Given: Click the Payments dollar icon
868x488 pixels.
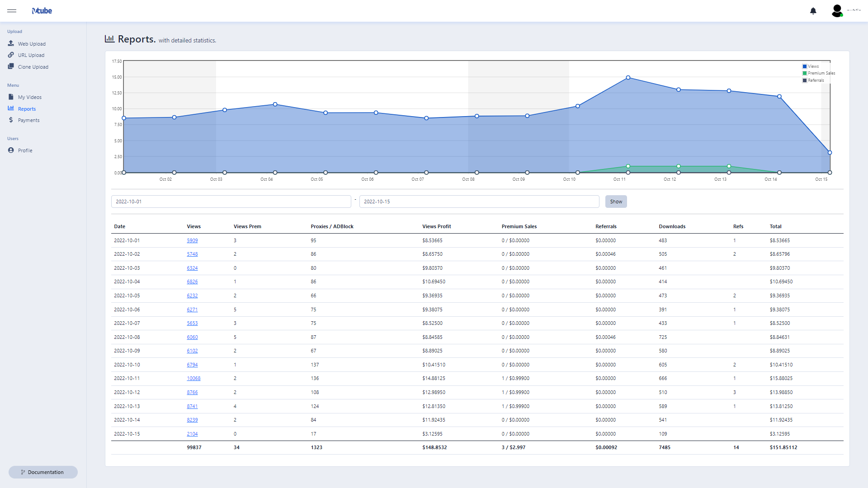Looking at the screenshot, I should point(11,120).
